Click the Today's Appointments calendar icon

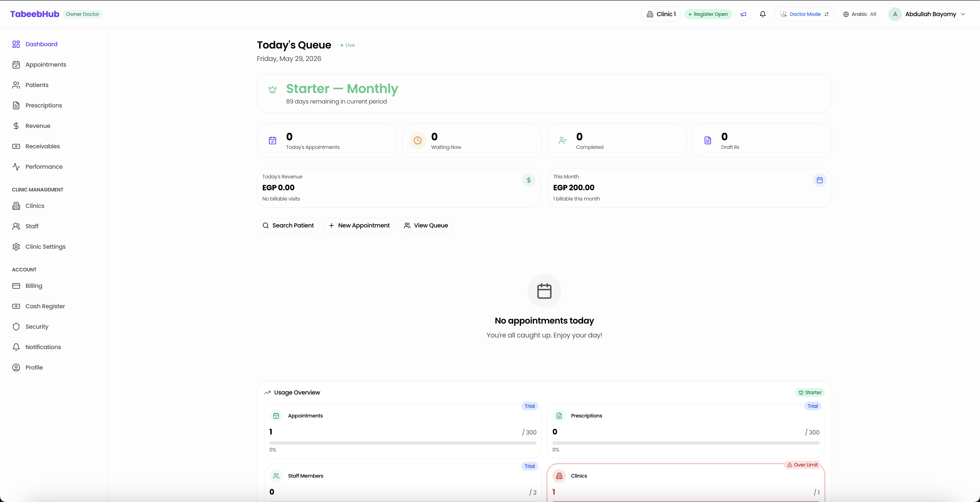(x=273, y=140)
